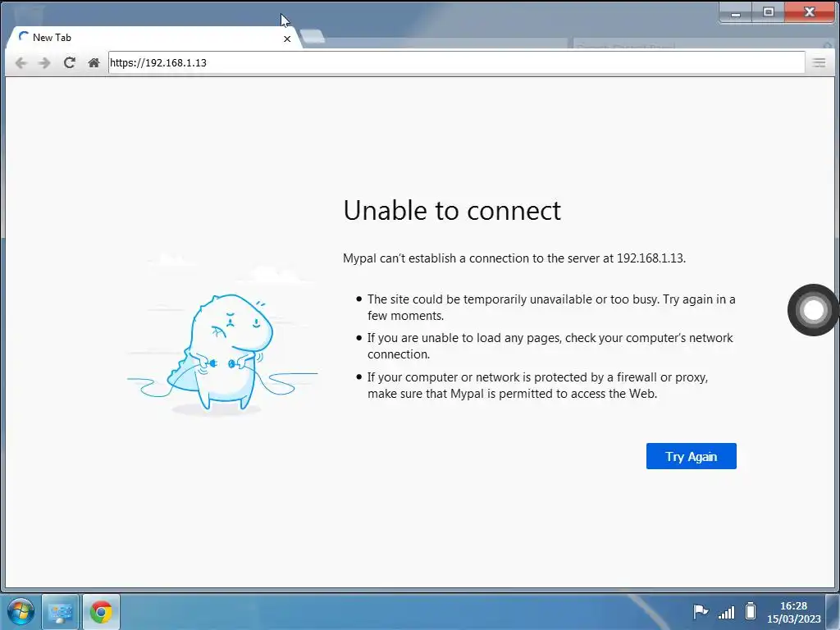
Task: Close the browser window
Action: (810, 13)
